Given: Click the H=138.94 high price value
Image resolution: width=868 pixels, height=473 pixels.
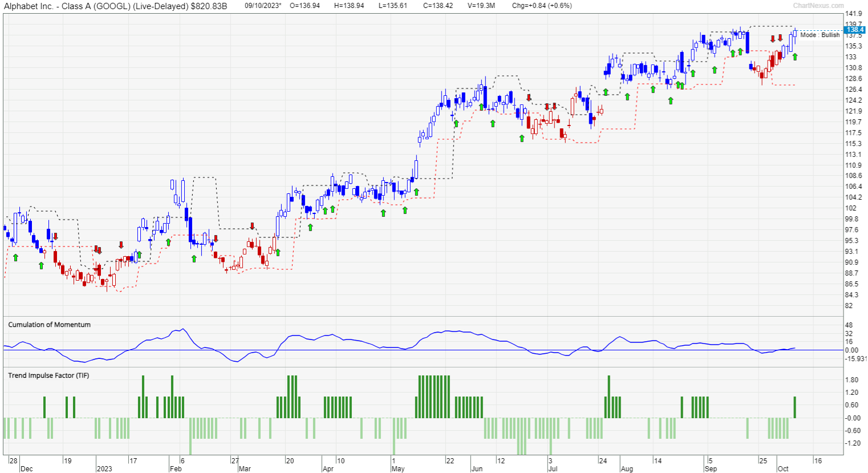Looking at the screenshot, I should [349, 6].
